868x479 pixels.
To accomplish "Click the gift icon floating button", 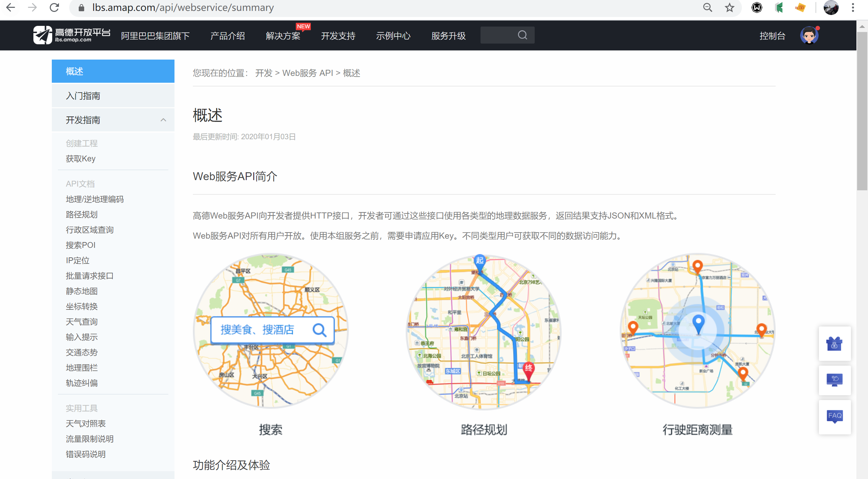I will [x=835, y=344].
